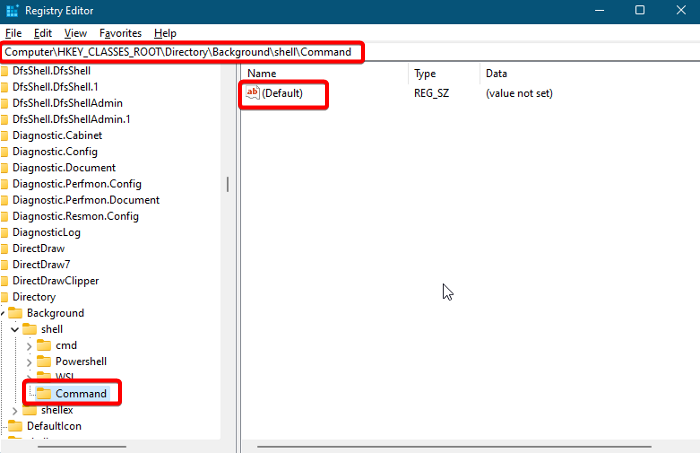The height and width of the screenshot is (453, 700).
Task: Select the Background key
Action: [x=55, y=313]
